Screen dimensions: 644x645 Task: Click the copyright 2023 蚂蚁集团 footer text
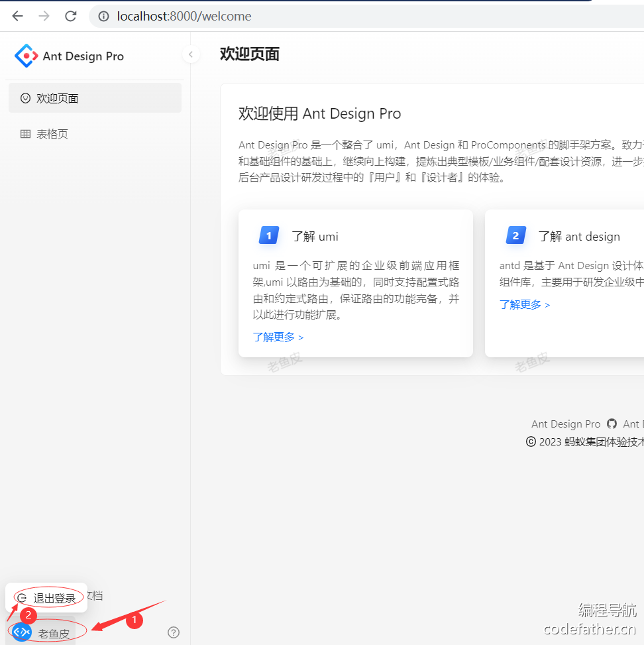[x=585, y=441]
